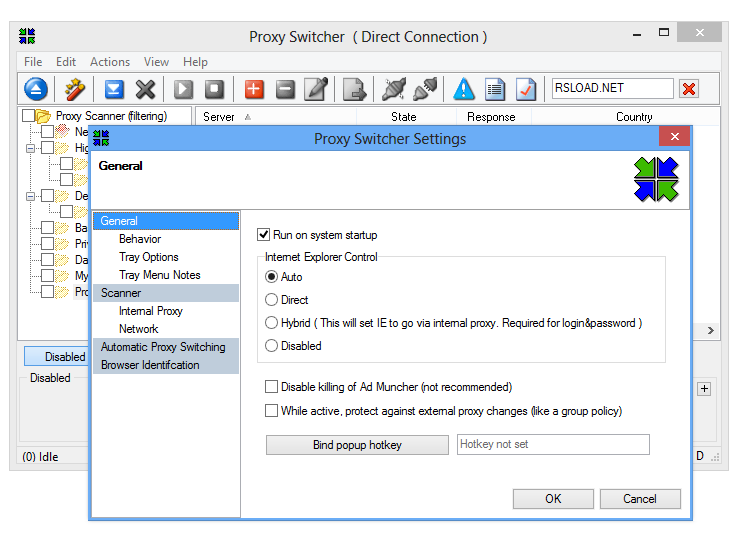
Task: Open the proxy wizard wand icon
Action: click(74, 89)
